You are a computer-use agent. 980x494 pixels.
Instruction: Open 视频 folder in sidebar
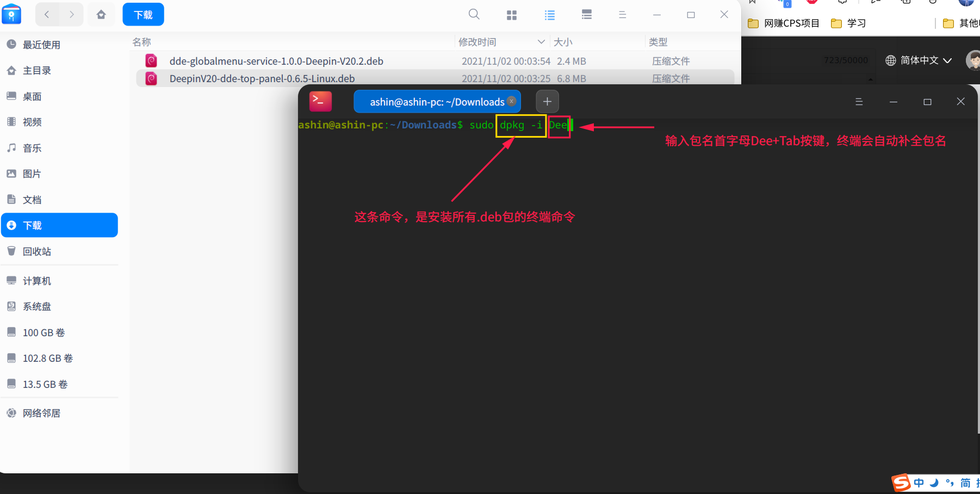[x=60, y=122]
